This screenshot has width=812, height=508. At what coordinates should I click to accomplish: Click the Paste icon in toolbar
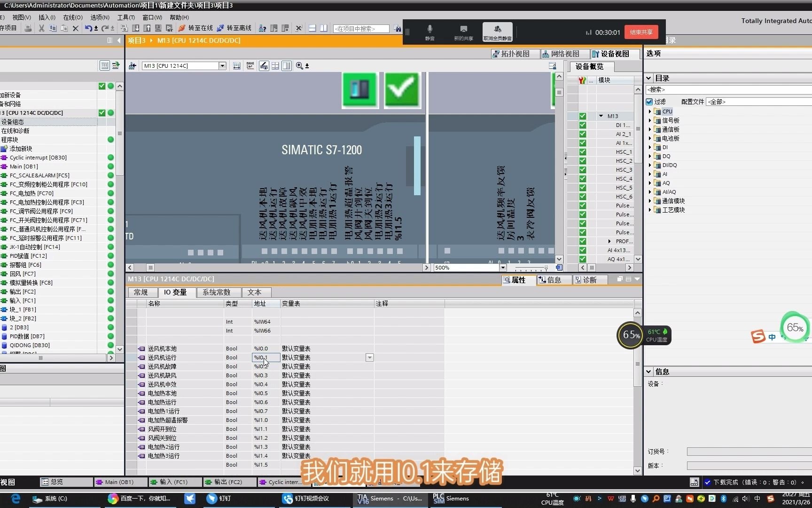coord(64,28)
